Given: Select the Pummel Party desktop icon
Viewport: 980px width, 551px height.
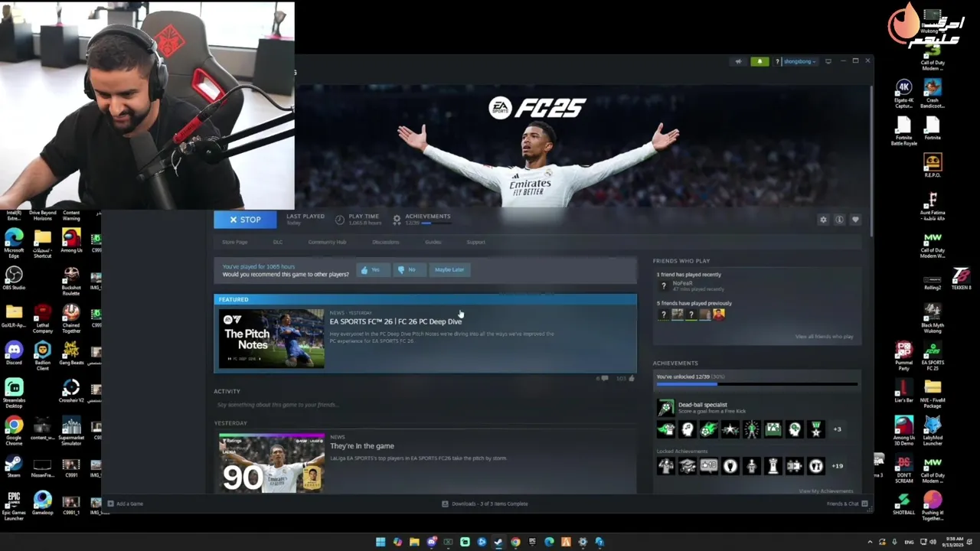Looking at the screenshot, I should coord(904,357).
